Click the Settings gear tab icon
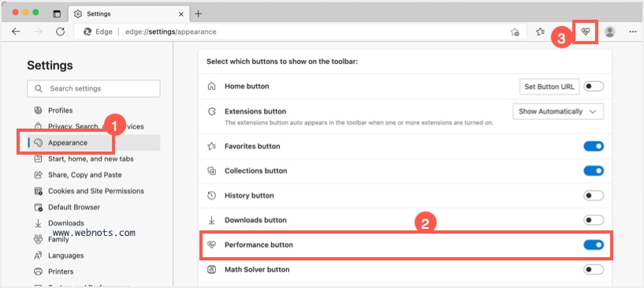The width and height of the screenshot is (644, 288). 77,14
